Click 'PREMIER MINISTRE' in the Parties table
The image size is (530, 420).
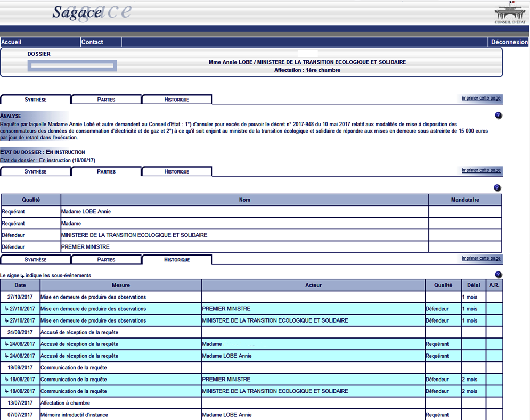[x=85, y=247]
